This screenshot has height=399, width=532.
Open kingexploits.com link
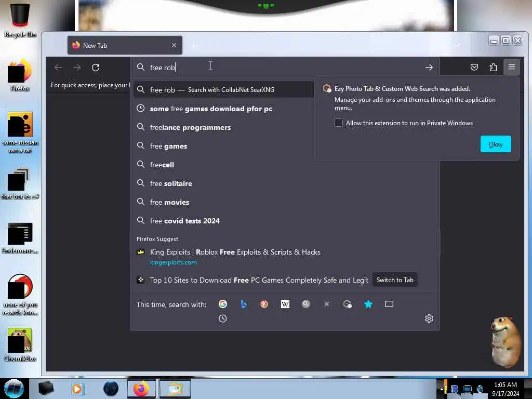(x=174, y=262)
